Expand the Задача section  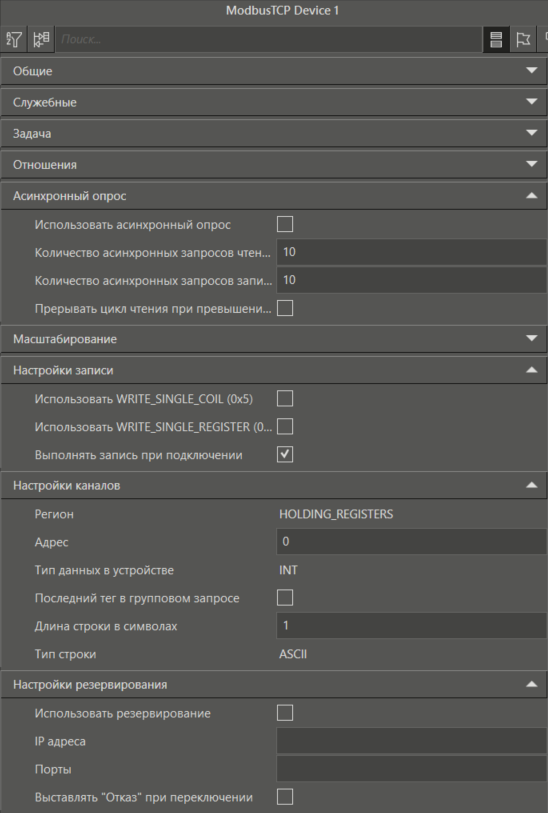click(x=273, y=133)
